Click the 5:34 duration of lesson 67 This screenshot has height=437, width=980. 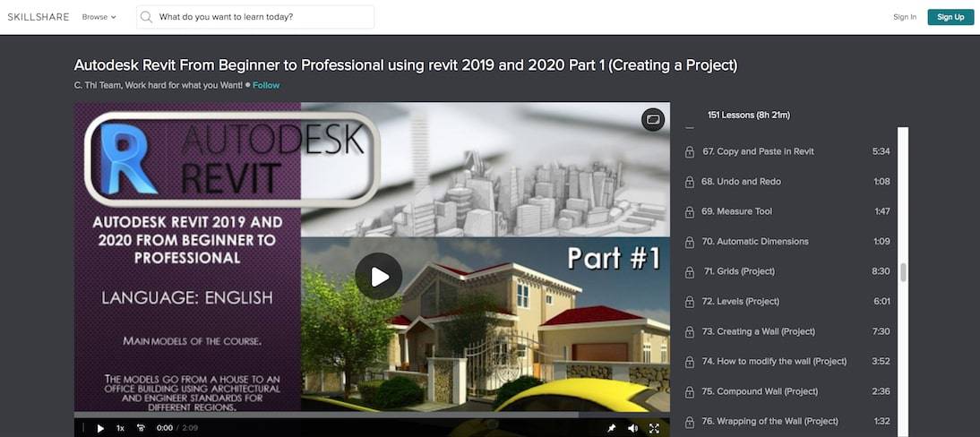(881, 151)
